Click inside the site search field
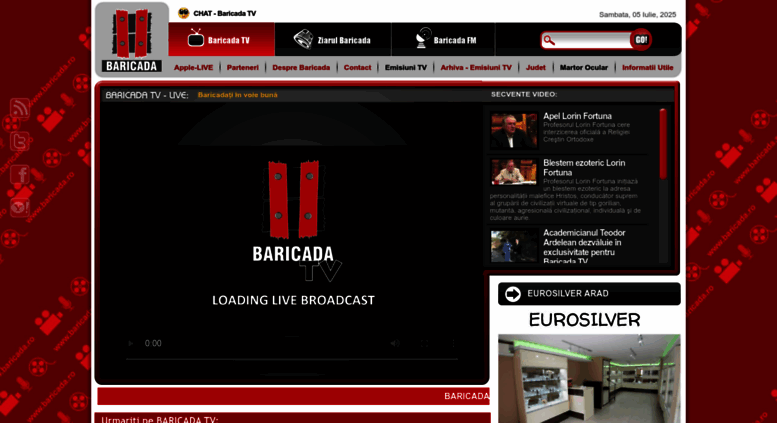Screen dimensions: 777x423 pos(592,40)
